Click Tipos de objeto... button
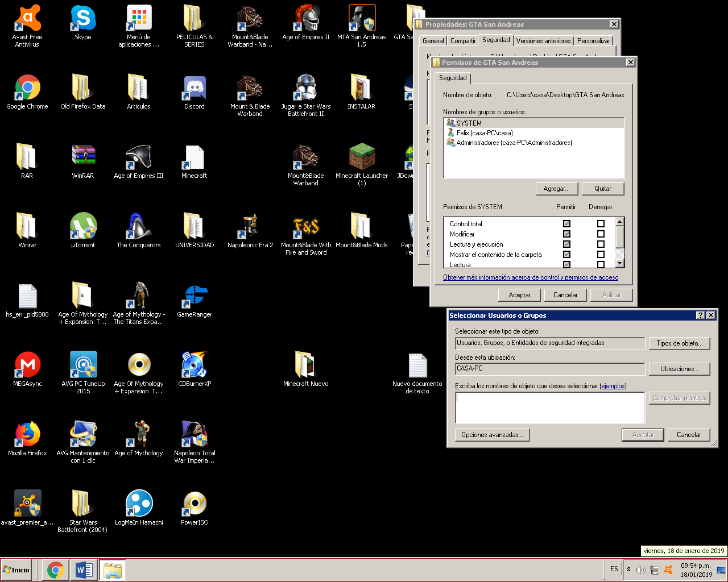728x582 pixels. click(x=679, y=343)
